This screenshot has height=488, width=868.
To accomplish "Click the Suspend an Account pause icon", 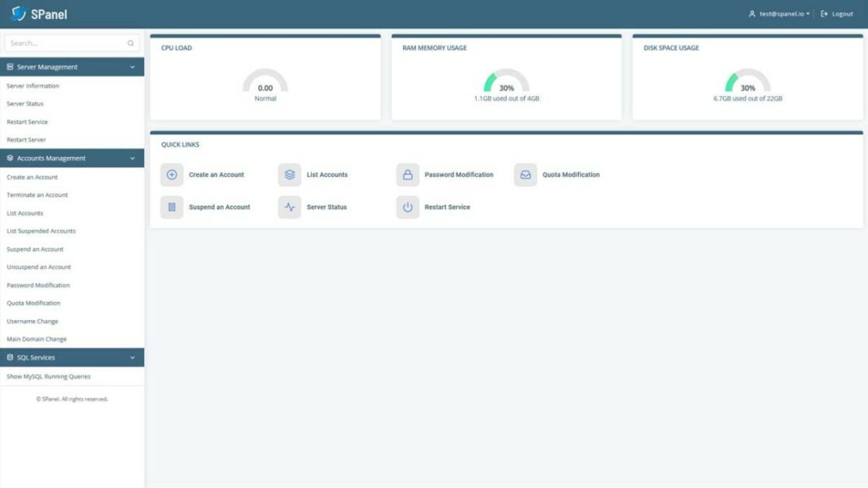I will (171, 207).
